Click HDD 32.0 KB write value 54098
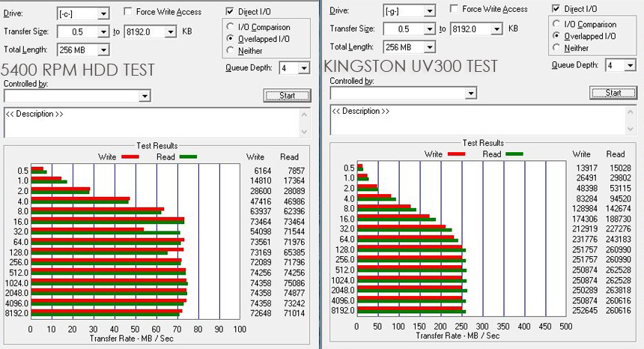The width and height of the screenshot is (644, 349). point(261,231)
